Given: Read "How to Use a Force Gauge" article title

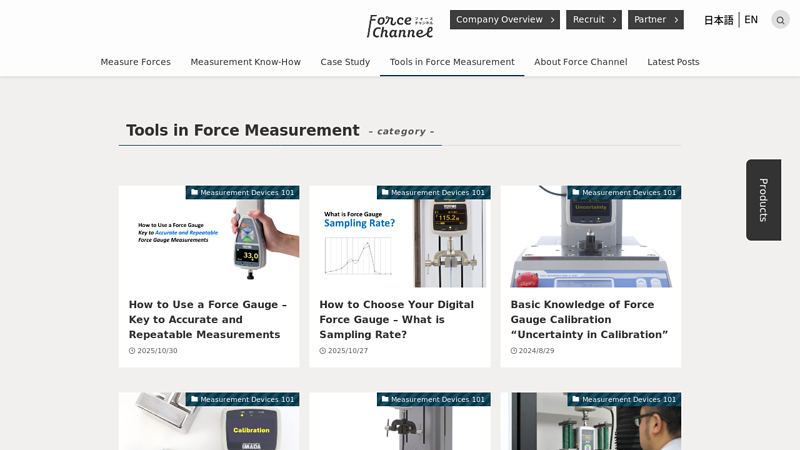Looking at the screenshot, I should pos(208,319).
